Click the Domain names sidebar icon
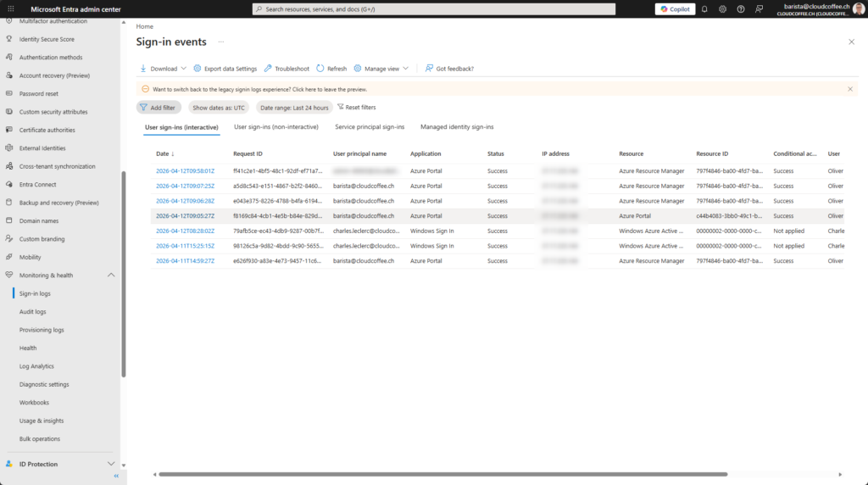The image size is (868, 485). pyautogui.click(x=8, y=221)
